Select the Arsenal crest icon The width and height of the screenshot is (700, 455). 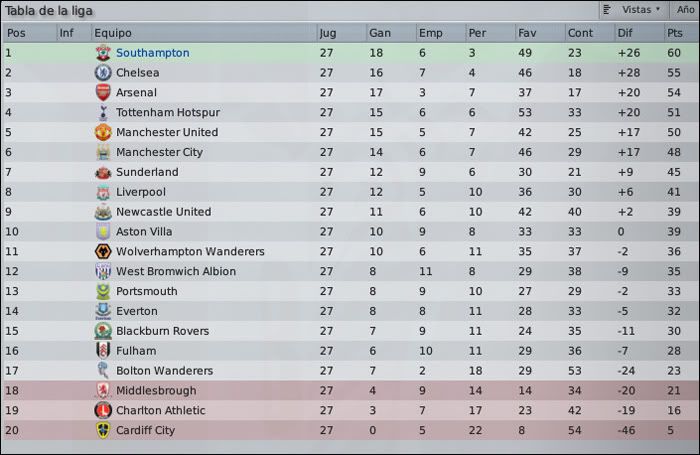(x=103, y=92)
